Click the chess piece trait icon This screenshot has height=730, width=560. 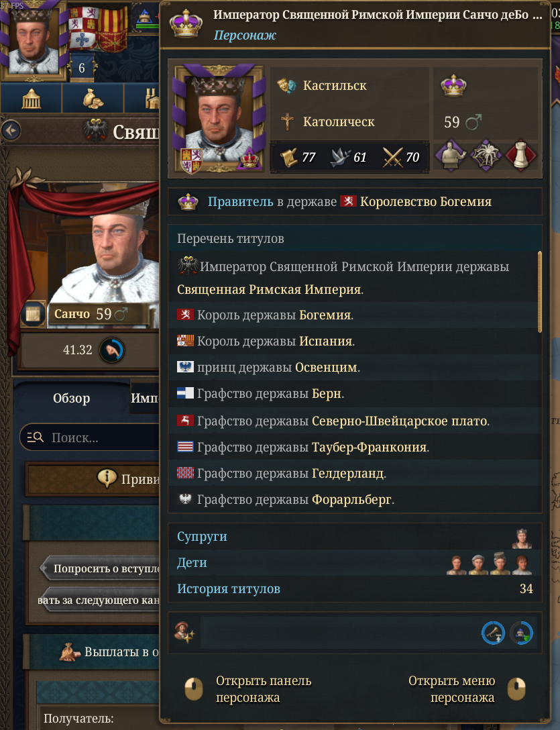(x=520, y=156)
